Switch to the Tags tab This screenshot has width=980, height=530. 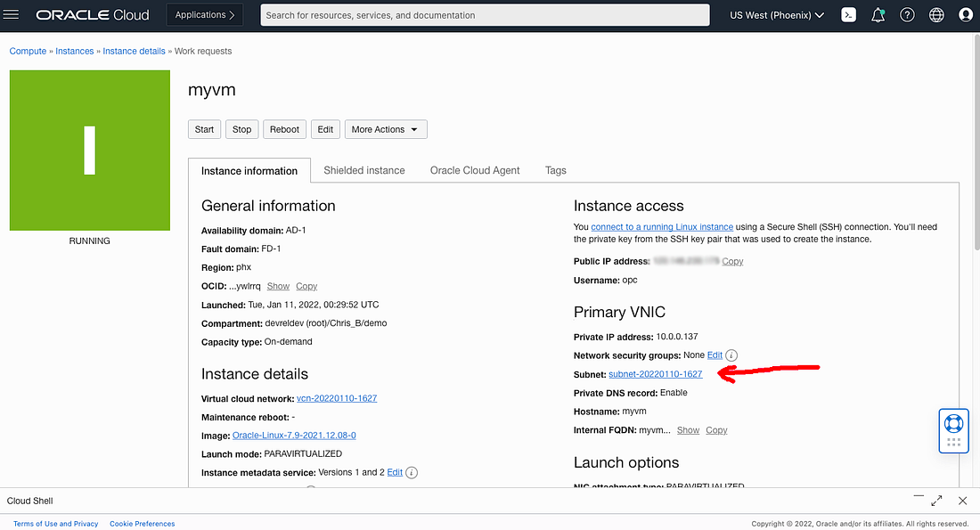click(555, 170)
